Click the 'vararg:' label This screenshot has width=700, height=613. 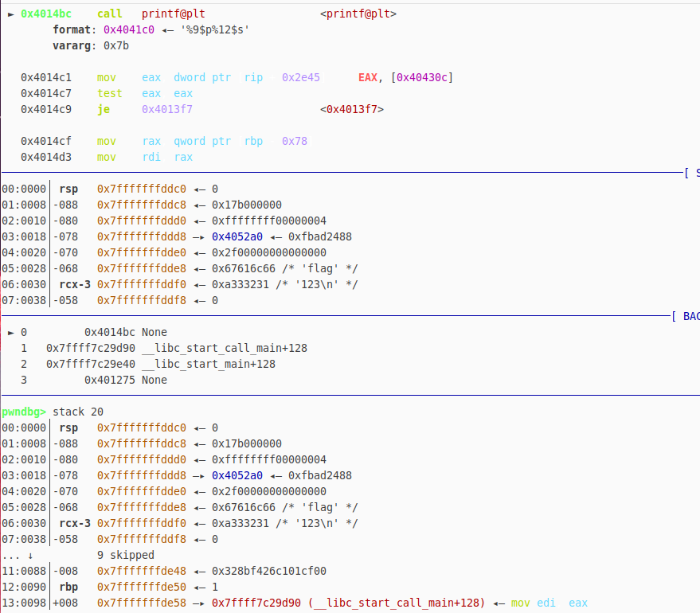(x=75, y=46)
